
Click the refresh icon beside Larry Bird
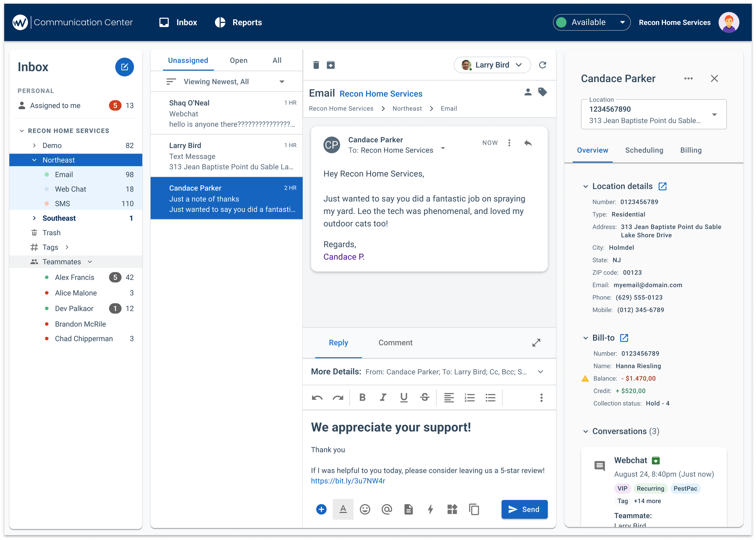[543, 65]
